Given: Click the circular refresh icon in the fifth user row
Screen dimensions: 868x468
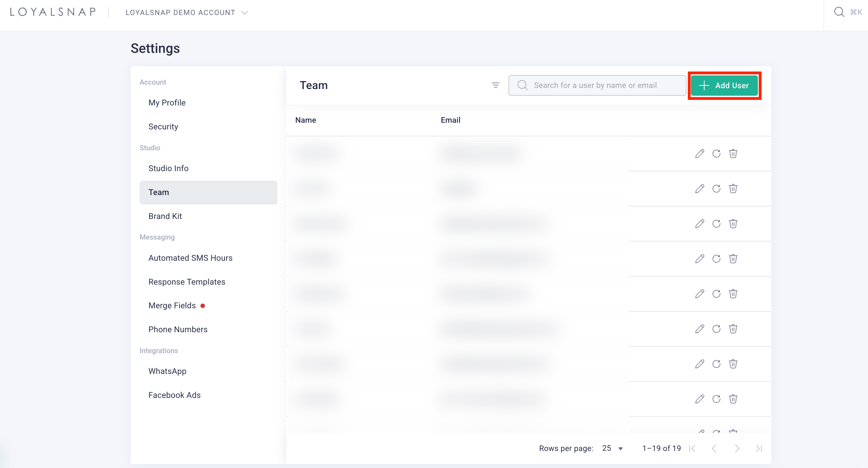Looking at the screenshot, I should coord(716,294).
